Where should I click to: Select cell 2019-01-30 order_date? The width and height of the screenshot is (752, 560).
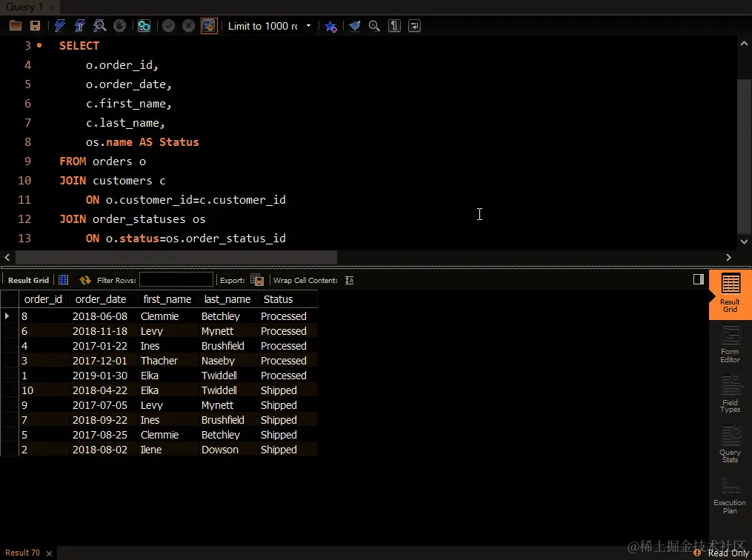click(100, 376)
